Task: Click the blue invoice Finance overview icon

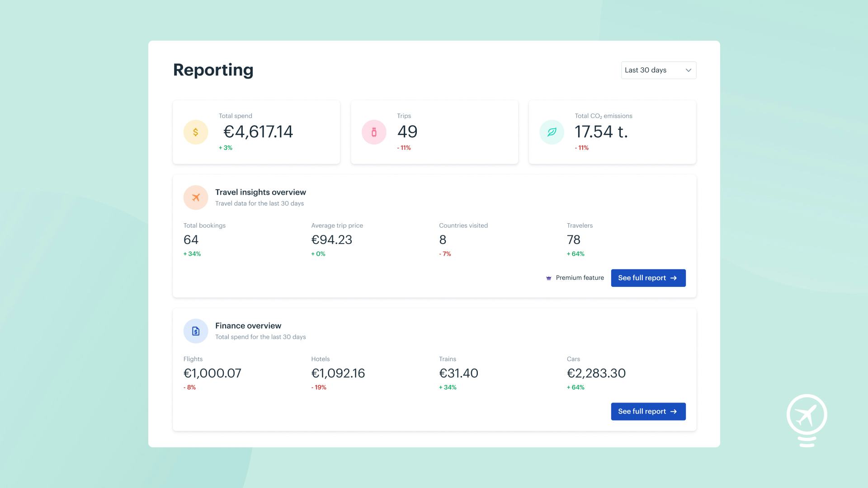Action: tap(195, 331)
